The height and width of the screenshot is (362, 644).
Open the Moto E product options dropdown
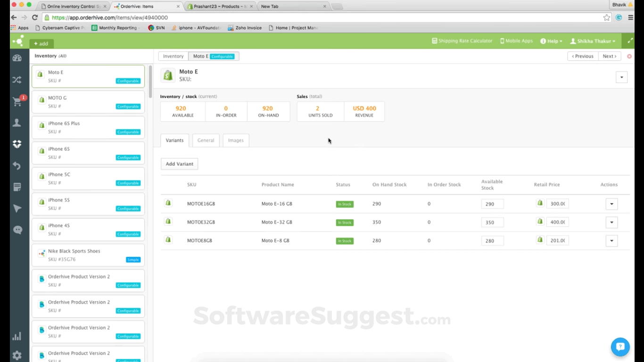point(621,77)
